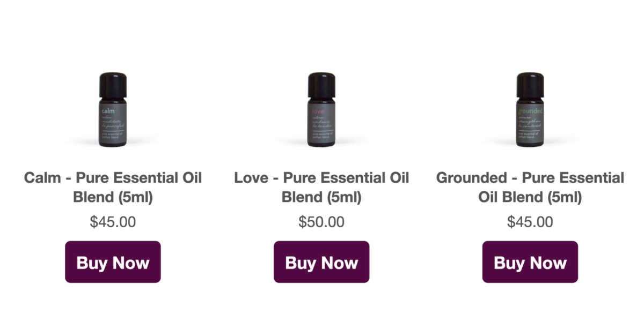Screen dimensions: 644x314
Task: Click the black cap of the Love bottle
Action: pos(321,84)
